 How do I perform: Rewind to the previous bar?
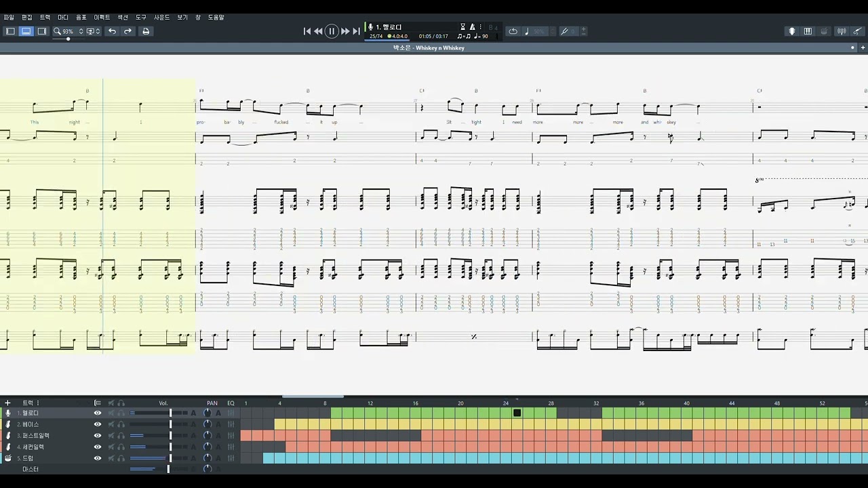318,31
